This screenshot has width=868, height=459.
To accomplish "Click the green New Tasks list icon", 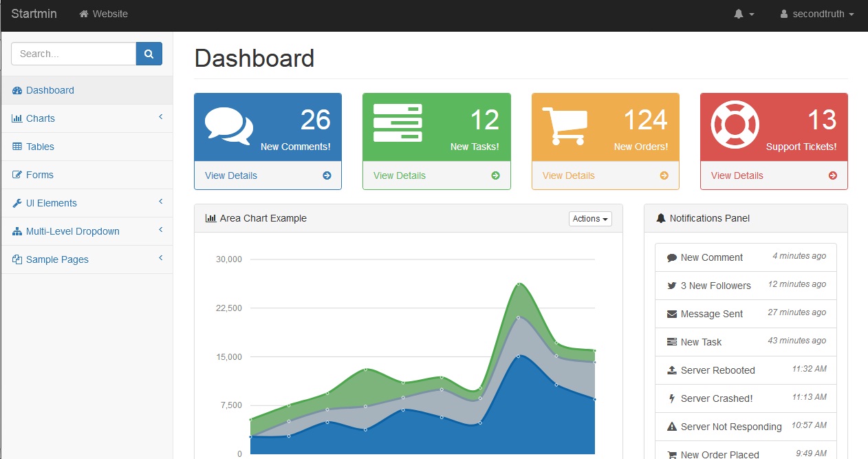I will point(398,123).
